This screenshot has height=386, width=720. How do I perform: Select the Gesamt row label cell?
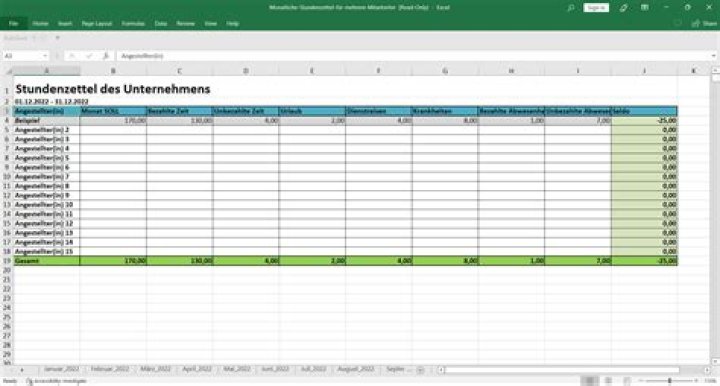tap(47, 261)
